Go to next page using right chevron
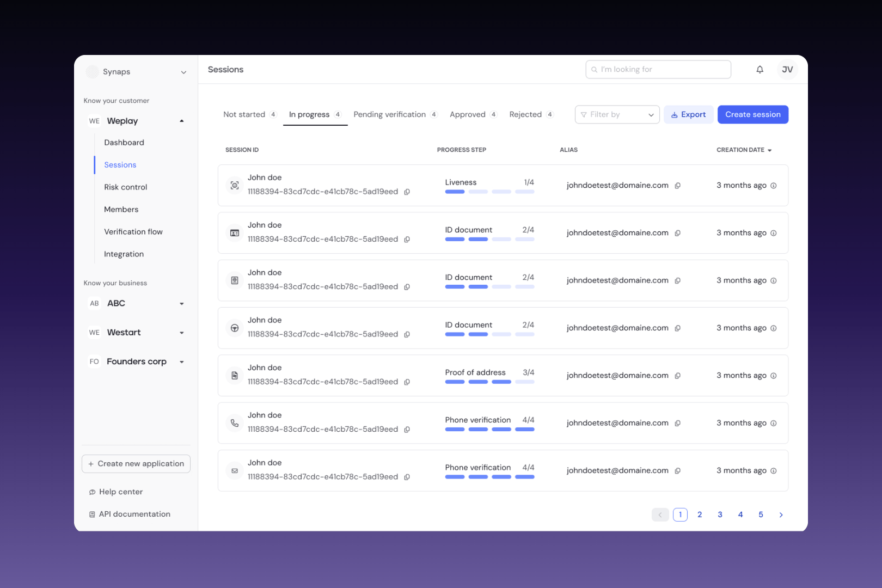Image resolution: width=882 pixels, height=588 pixels. (781, 514)
